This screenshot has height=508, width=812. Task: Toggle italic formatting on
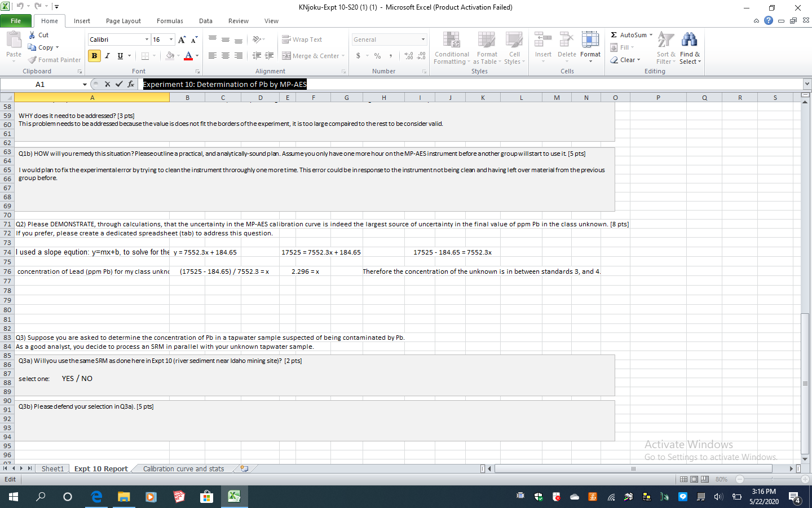click(107, 56)
